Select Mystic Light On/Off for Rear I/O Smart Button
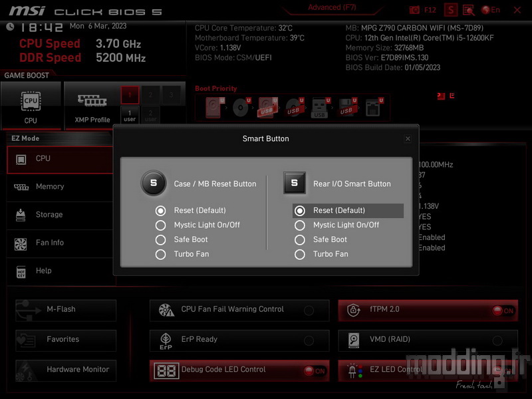532x399 pixels. point(300,225)
